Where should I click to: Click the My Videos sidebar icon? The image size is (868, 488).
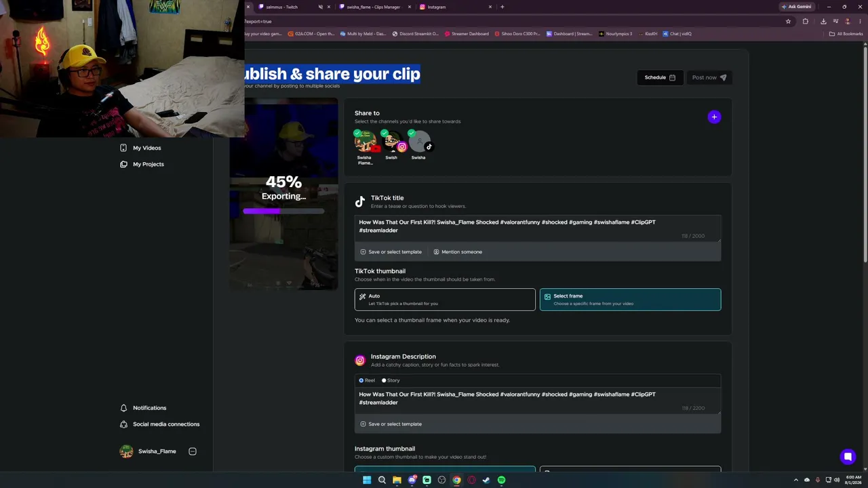(123, 148)
